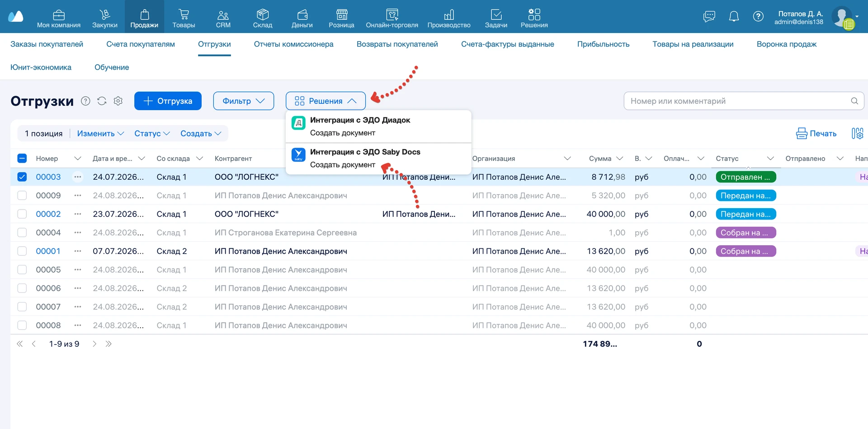Viewport: 868px width, 429px height.
Task: Open the help question mark in top bar
Action: (758, 17)
